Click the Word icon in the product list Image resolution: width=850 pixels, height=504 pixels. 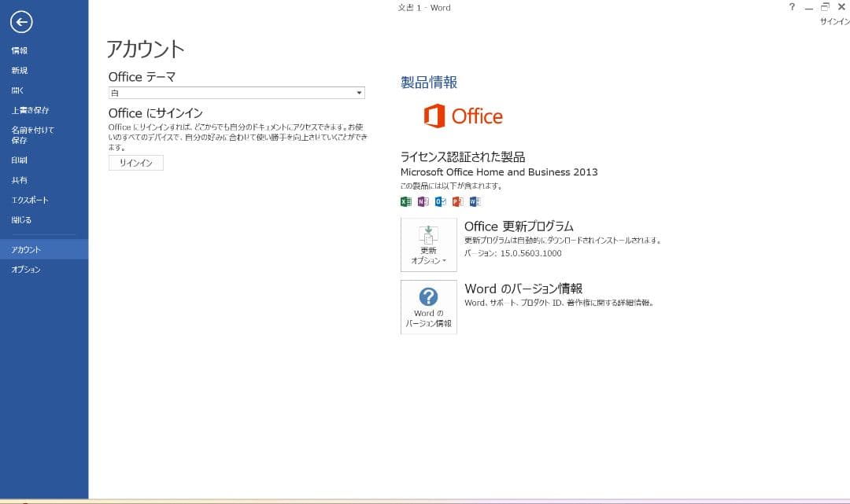click(474, 201)
